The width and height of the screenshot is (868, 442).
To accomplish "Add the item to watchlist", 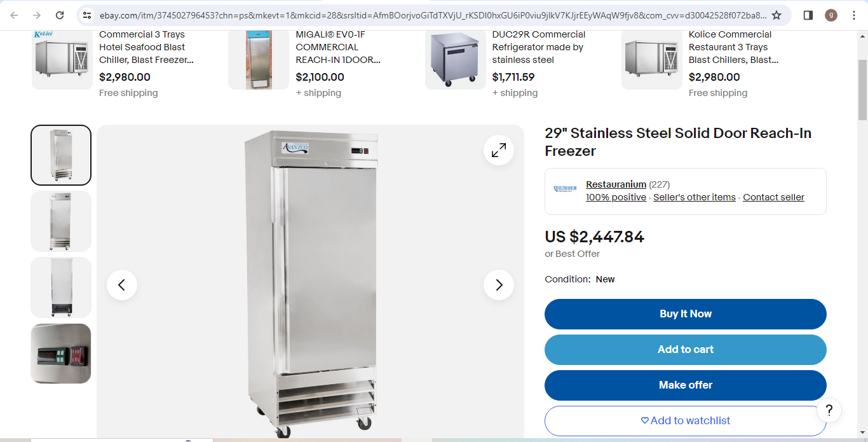I will click(686, 421).
